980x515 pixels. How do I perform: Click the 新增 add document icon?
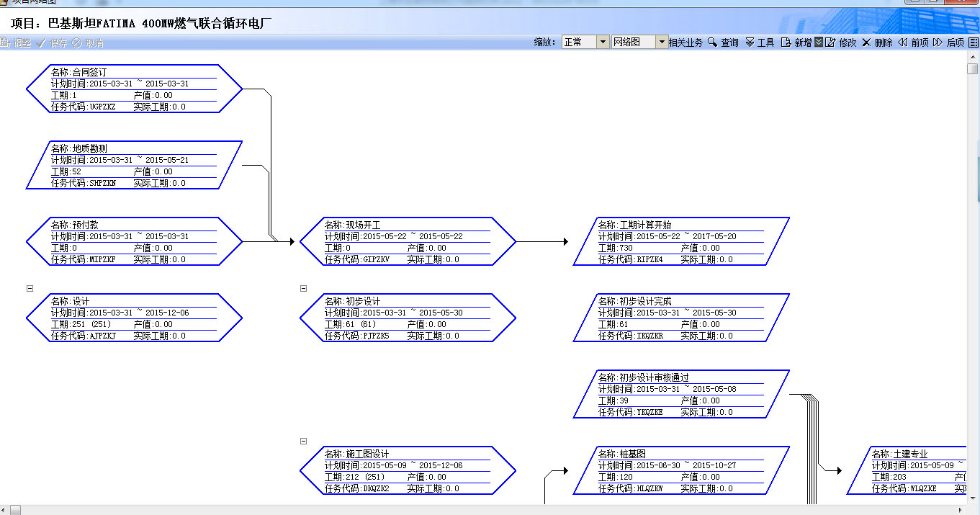coord(786,42)
